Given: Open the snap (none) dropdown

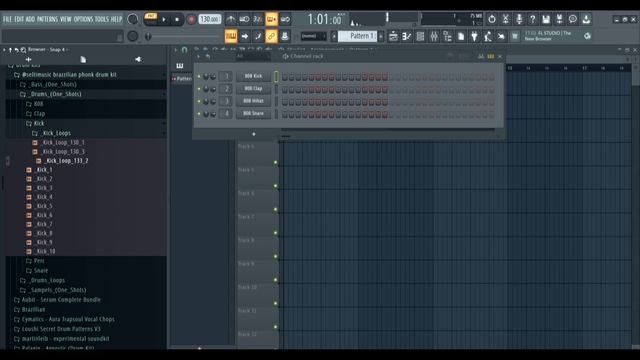Looking at the screenshot, I should pos(313,36).
